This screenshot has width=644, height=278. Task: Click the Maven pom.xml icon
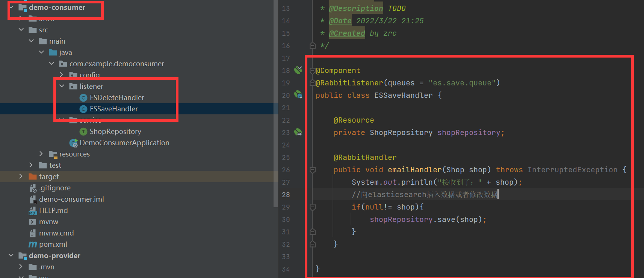pos(33,245)
